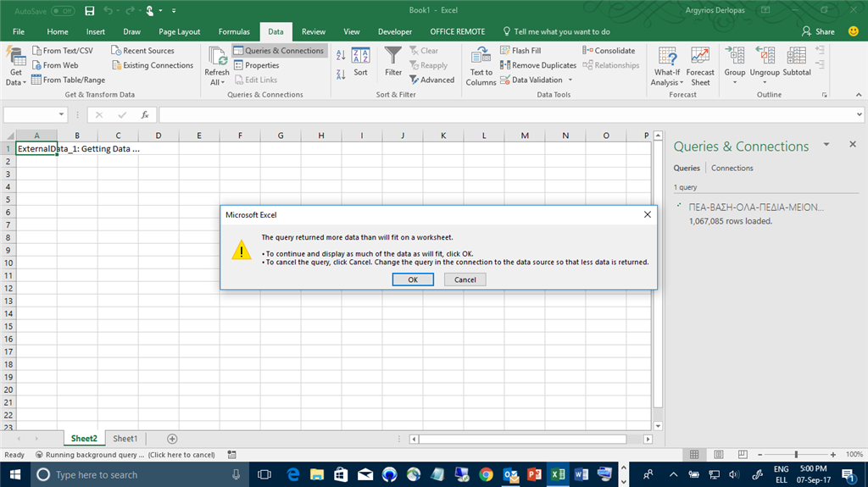Click the Insert Function fx icon

tap(144, 114)
